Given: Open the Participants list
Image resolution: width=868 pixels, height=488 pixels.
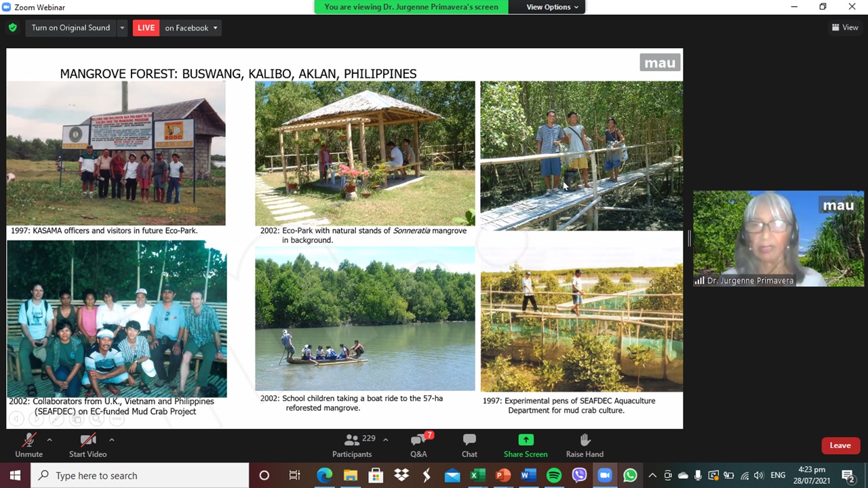Looking at the screenshot, I should tap(352, 445).
